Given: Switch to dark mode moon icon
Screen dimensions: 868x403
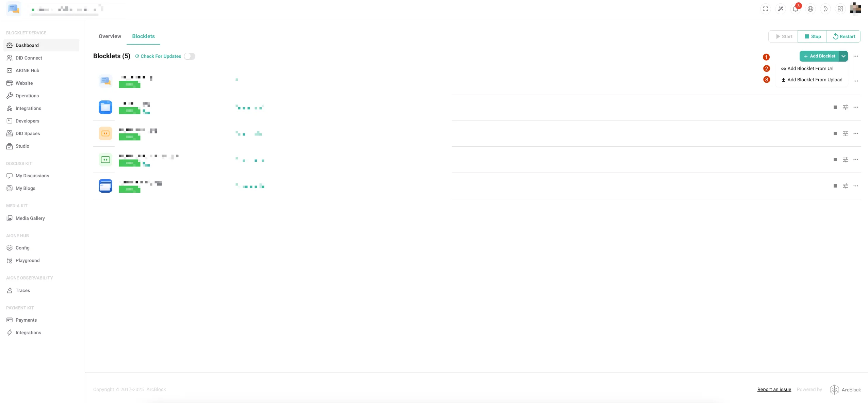Looking at the screenshot, I should (825, 9).
